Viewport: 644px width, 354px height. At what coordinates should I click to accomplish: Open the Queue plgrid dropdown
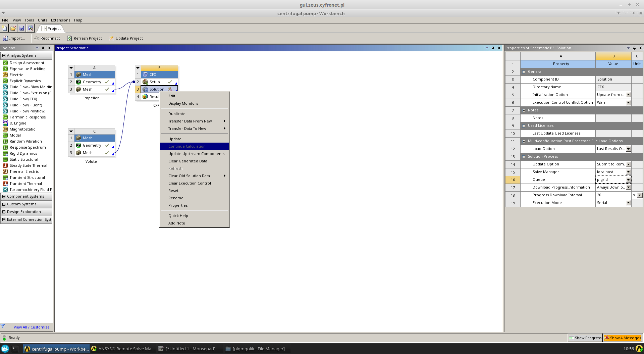[628, 180]
